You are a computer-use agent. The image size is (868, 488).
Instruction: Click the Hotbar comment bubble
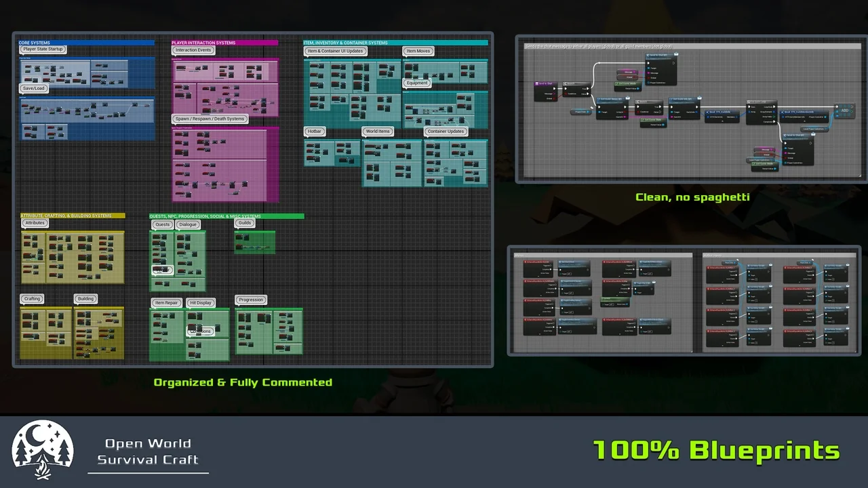[x=315, y=131]
